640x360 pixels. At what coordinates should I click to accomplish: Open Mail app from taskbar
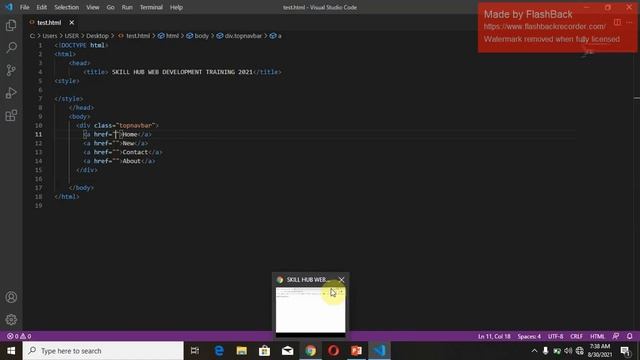click(x=287, y=351)
